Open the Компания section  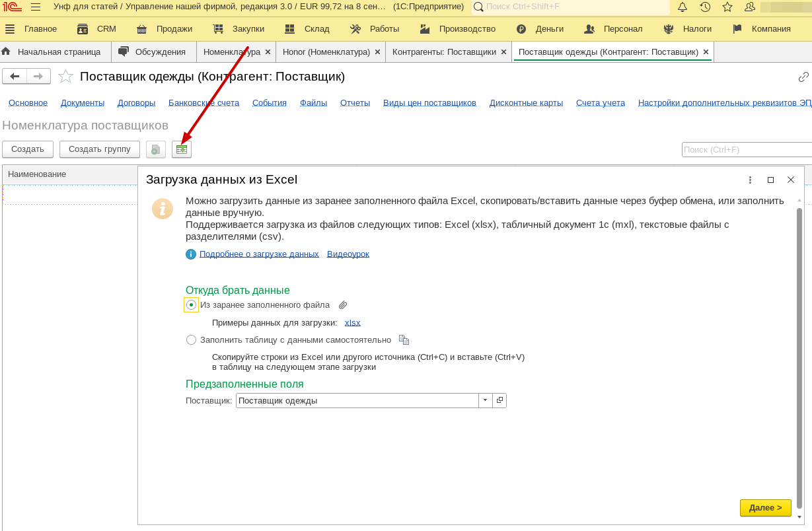(761, 29)
